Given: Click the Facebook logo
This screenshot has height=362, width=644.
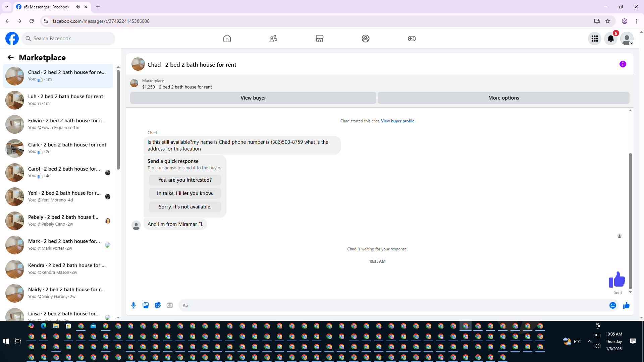Looking at the screenshot, I should click(x=12, y=39).
